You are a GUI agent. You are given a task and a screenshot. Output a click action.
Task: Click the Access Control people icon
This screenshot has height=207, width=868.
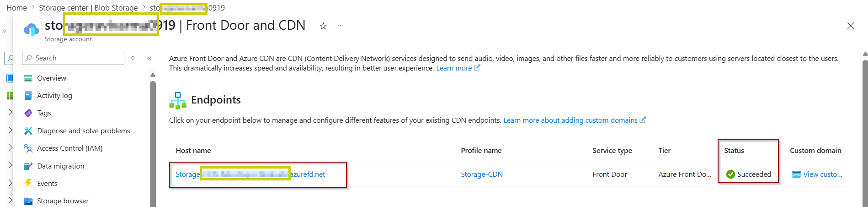(28, 148)
